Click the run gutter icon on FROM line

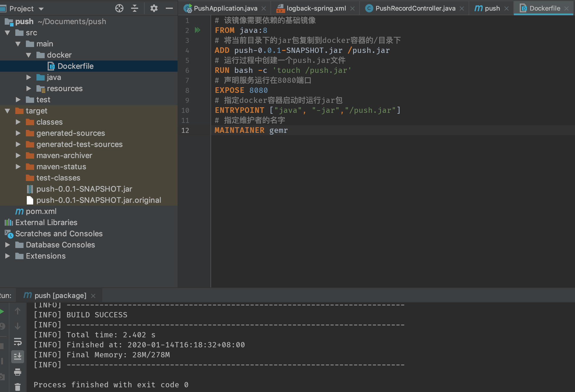click(198, 30)
